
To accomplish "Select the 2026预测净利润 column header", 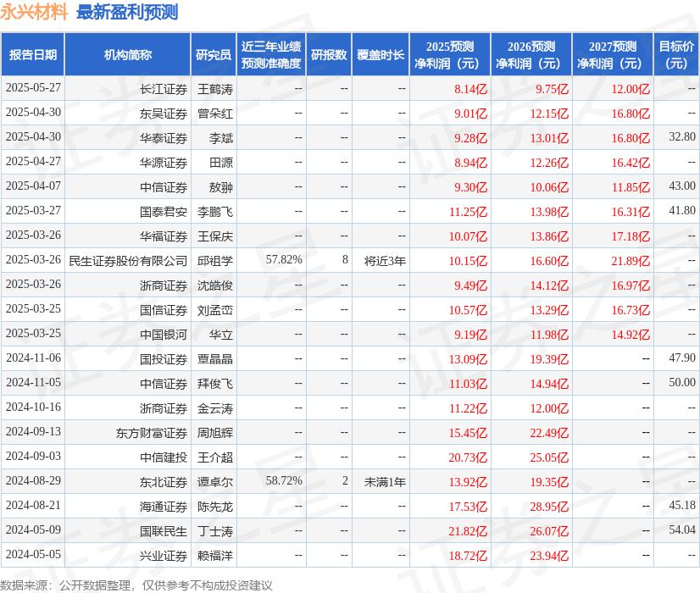I will click(x=531, y=54).
